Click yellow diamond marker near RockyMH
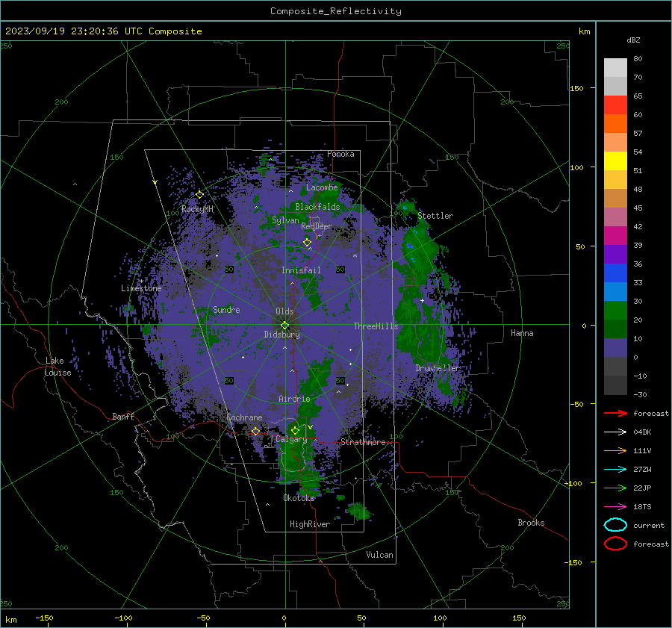Viewport: 672px width, 628px height. click(199, 195)
